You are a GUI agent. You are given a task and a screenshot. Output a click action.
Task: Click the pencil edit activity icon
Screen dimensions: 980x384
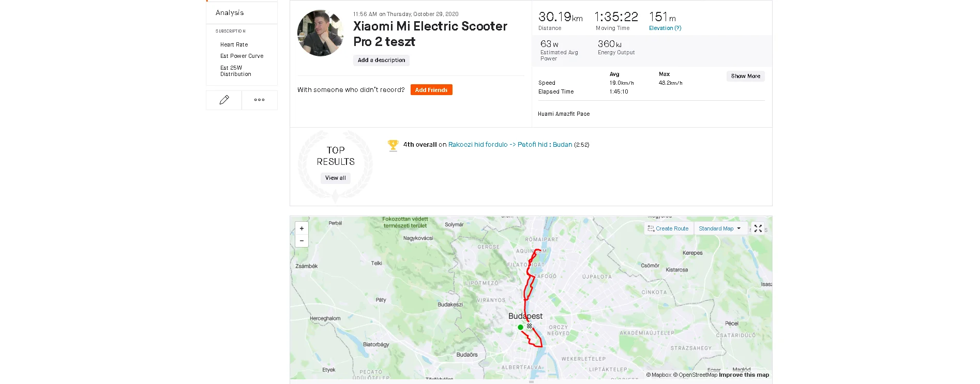coord(224,100)
